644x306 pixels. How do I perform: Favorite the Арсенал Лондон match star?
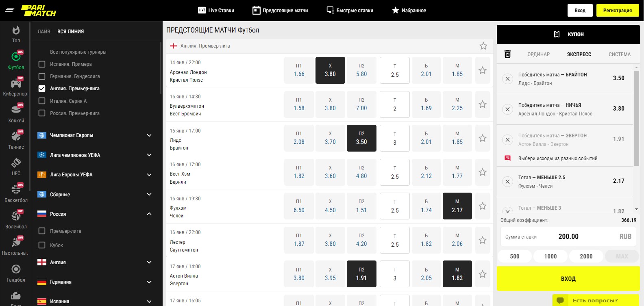click(x=483, y=70)
